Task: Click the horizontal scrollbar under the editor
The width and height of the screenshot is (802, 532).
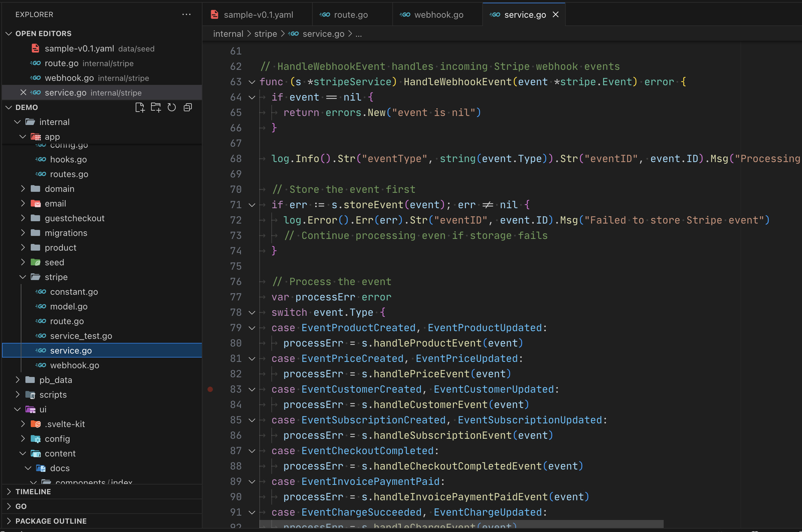Action: tap(461, 524)
